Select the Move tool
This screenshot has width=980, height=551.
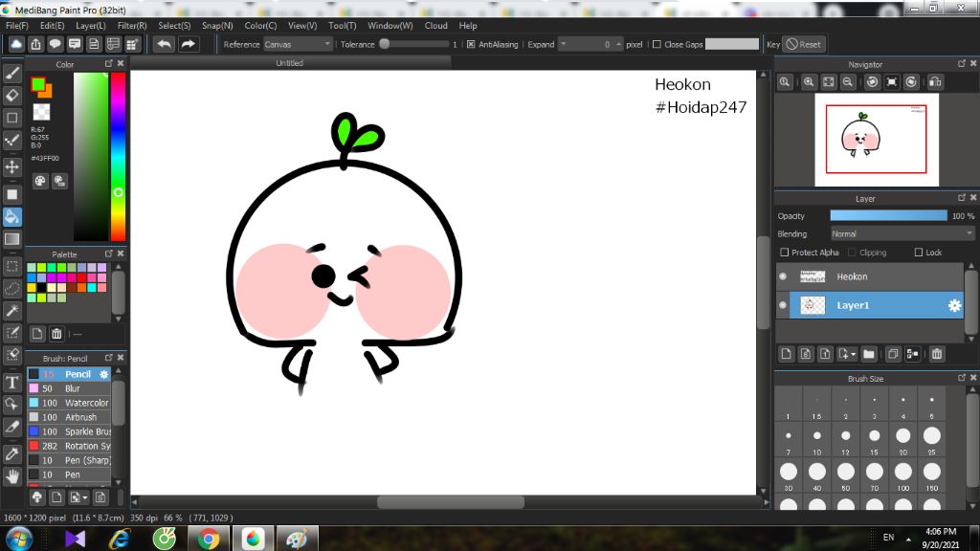point(12,167)
